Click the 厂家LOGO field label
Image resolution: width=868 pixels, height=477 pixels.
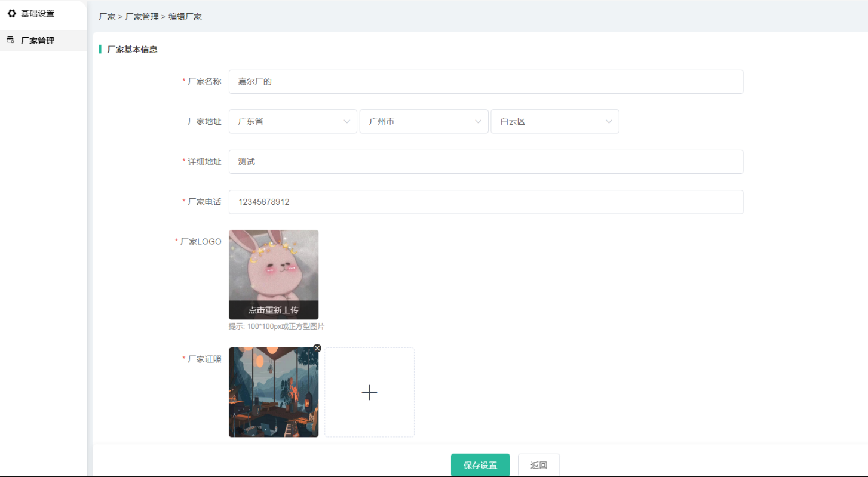click(x=201, y=242)
